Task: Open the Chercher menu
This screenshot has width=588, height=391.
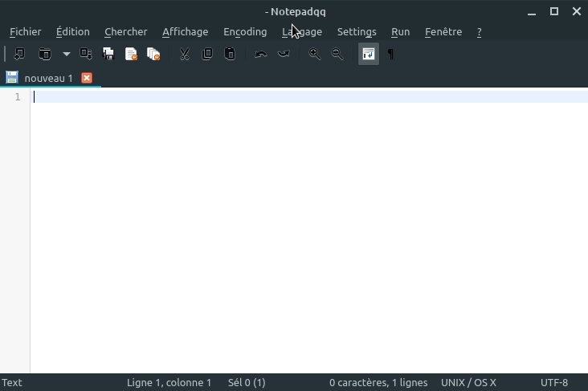Action: pos(125,32)
